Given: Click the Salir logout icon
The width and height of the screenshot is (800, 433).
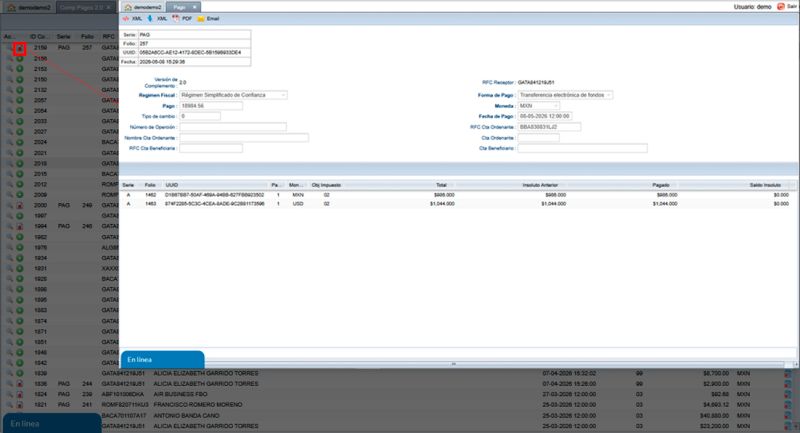Looking at the screenshot, I should tap(781, 7).
